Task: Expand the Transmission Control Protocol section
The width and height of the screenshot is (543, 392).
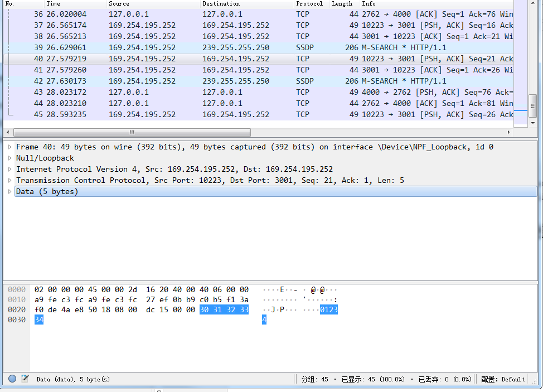Action: coord(9,180)
